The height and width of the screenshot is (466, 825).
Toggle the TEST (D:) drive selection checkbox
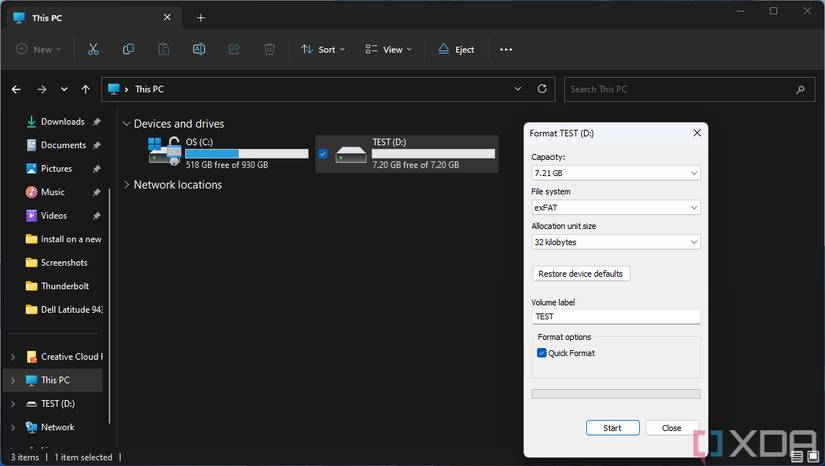click(x=323, y=154)
